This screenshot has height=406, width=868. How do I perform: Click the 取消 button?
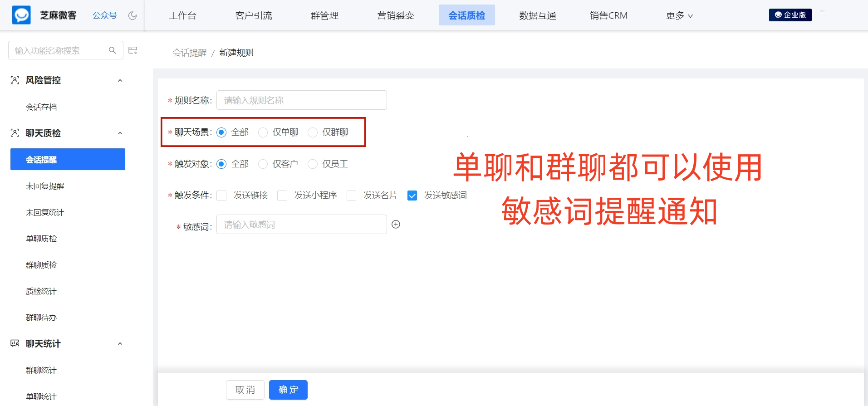[x=245, y=390]
